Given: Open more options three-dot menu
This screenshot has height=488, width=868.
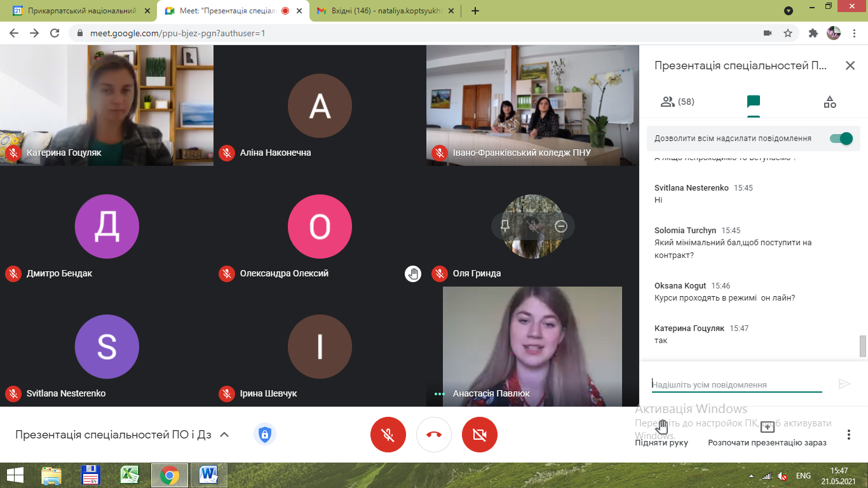Looking at the screenshot, I should [849, 435].
